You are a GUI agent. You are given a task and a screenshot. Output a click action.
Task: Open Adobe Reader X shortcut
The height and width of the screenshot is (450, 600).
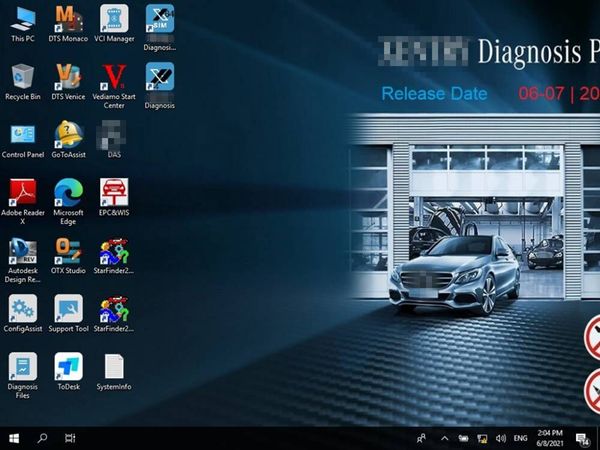[23, 202]
